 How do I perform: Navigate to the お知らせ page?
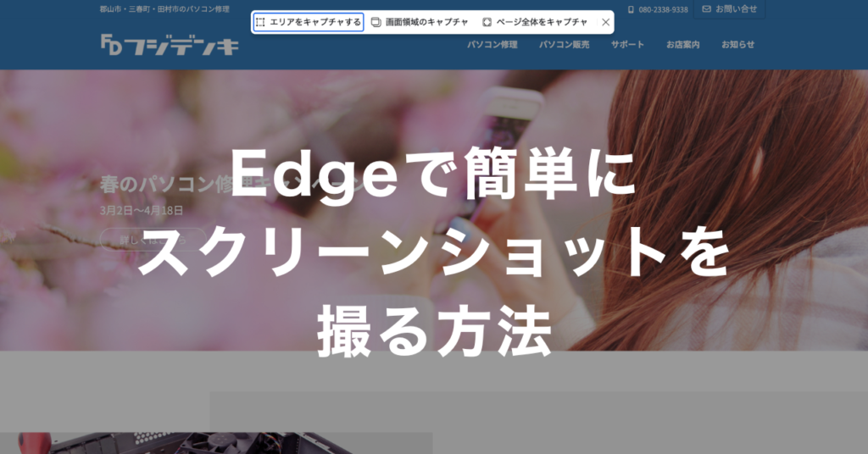pyautogui.click(x=737, y=44)
